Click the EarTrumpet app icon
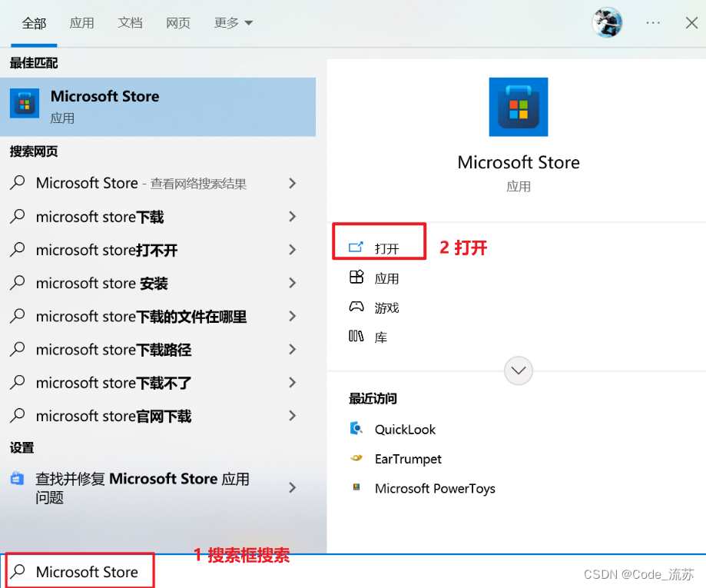Screen dimensions: 706x588 tap(356, 458)
